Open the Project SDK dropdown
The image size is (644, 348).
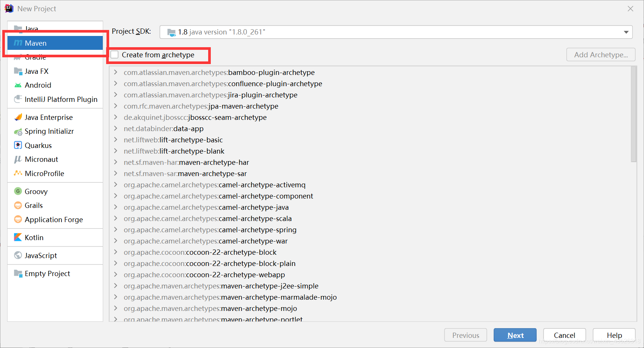click(396, 32)
